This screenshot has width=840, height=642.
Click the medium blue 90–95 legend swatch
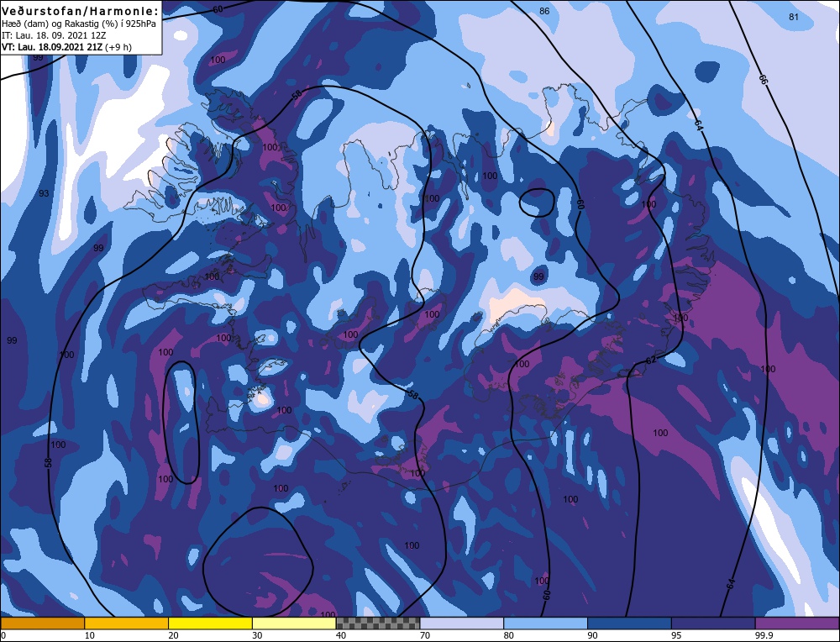click(629, 623)
